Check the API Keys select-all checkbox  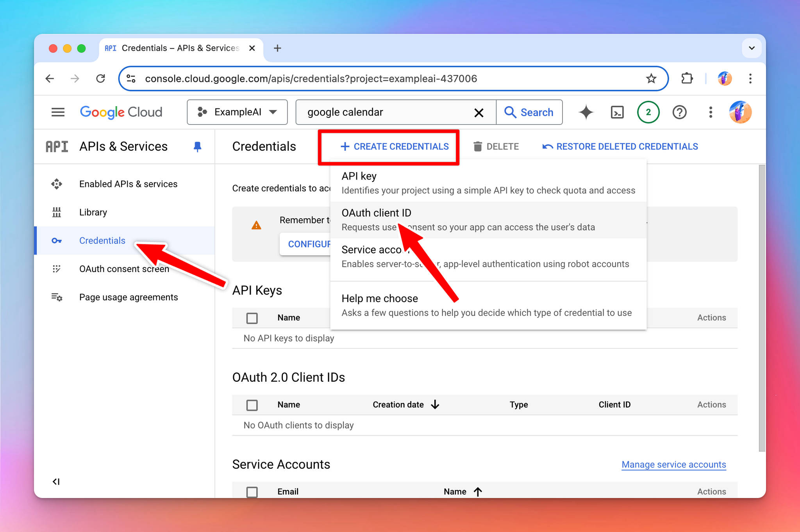pos(252,318)
